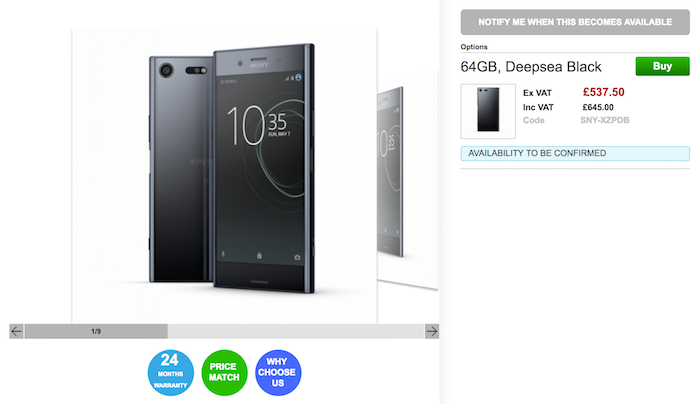Click the green Buy button
The height and width of the screenshot is (404, 700).
pos(662,67)
